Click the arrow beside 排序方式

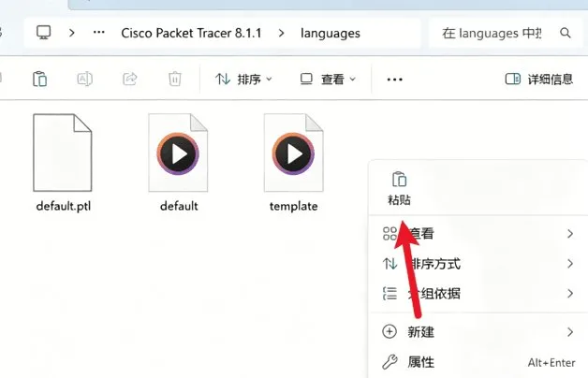click(570, 264)
